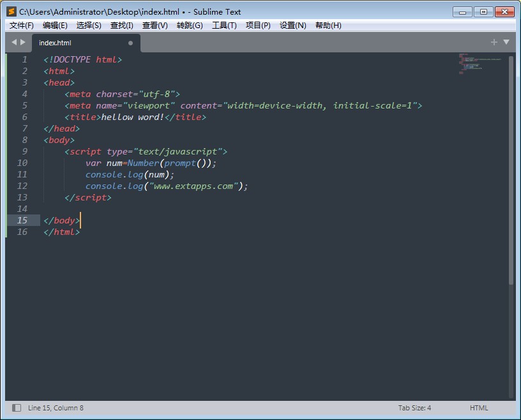Change Tab Size: 4 setting
This screenshot has height=420, width=521.
tap(414, 408)
